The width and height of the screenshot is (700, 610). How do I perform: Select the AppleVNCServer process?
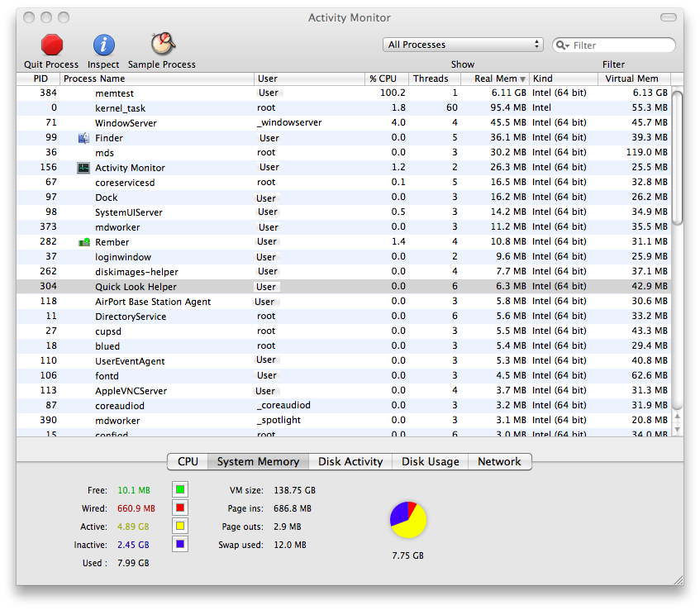(x=344, y=391)
